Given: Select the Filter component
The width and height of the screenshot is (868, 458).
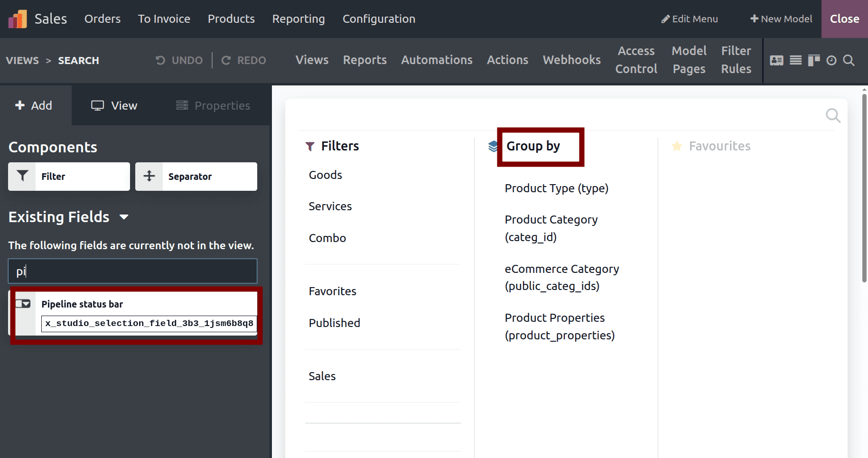Looking at the screenshot, I should pos(69,176).
